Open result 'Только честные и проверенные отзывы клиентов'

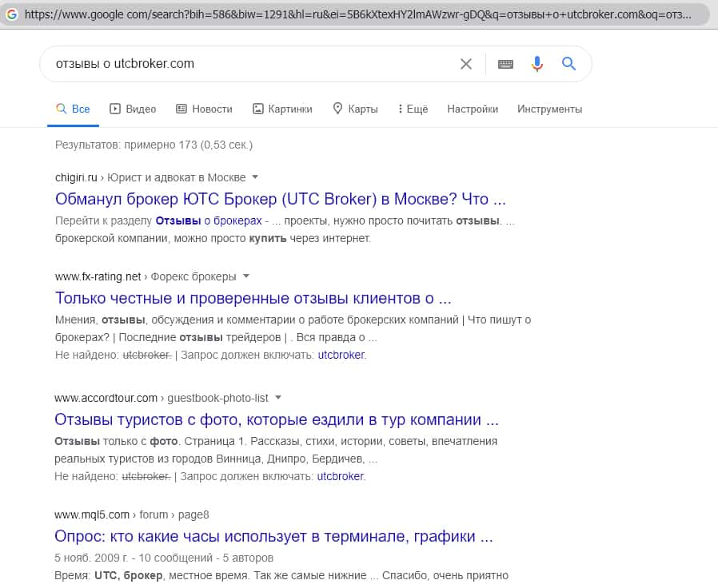(253, 298)
